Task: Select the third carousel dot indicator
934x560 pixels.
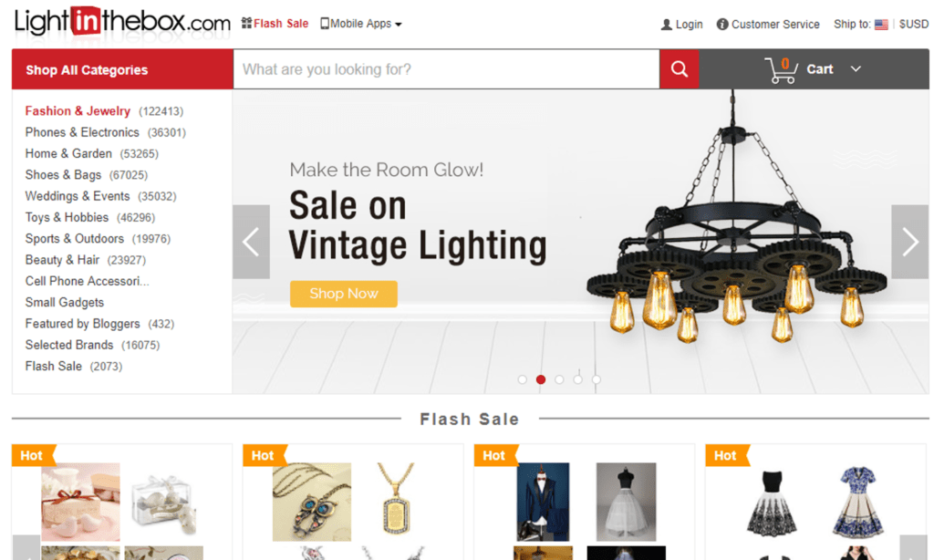Action: (x=559, y=379)
